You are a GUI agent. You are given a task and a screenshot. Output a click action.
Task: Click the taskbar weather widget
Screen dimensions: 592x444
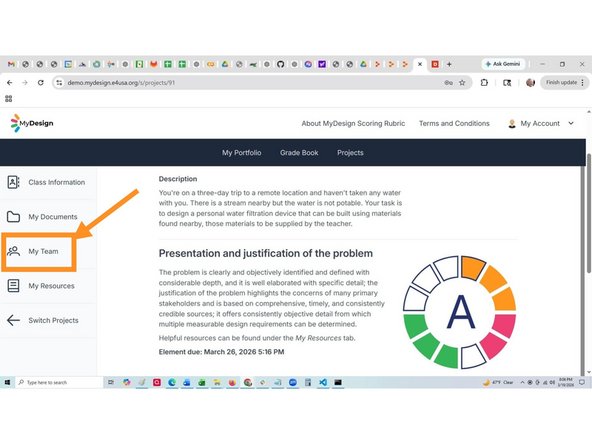coord(498,382)
